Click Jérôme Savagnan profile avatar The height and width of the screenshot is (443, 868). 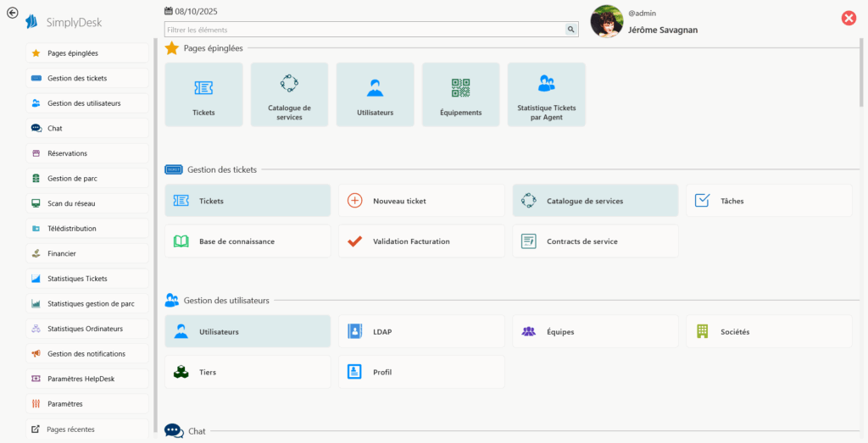click(607, 21)
